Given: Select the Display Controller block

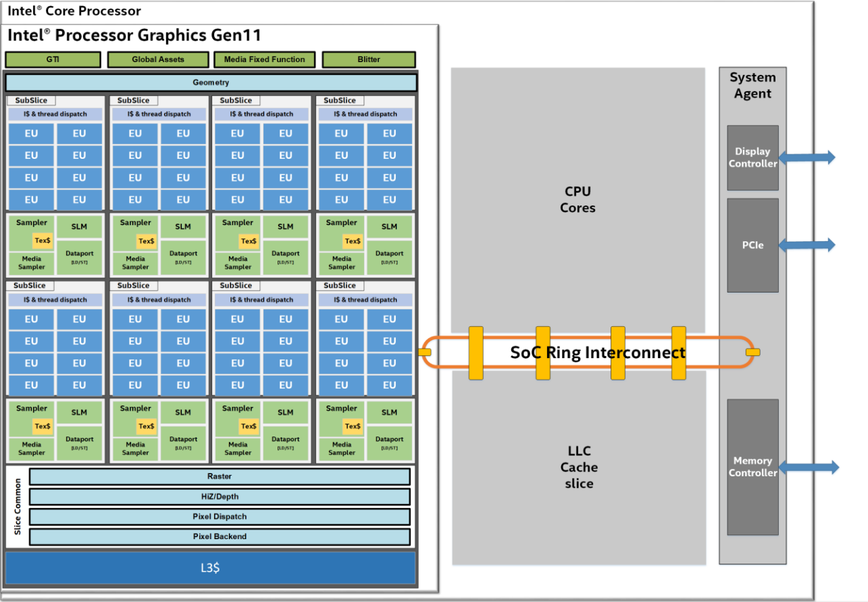Looking at the screenshot, I should [x=752, y=157].
